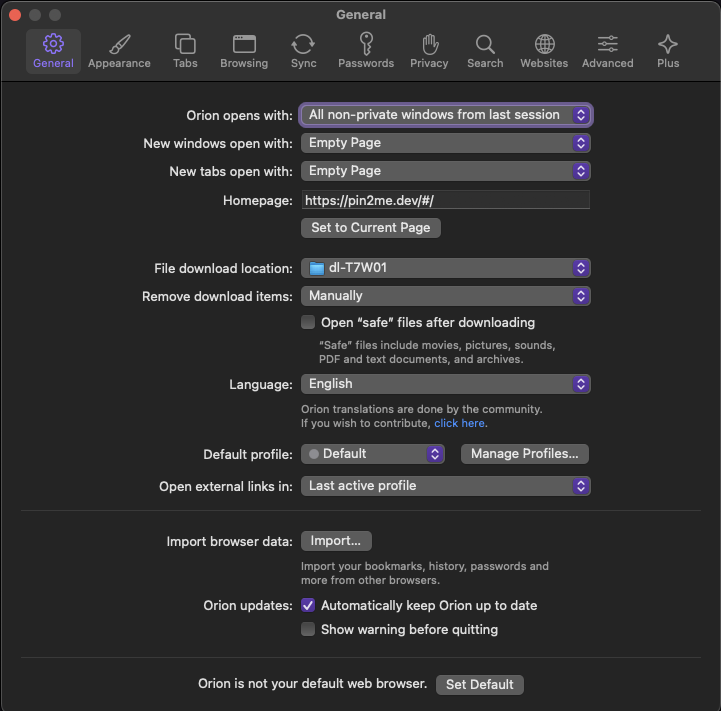
Task: Open the File download location dropdown
Action: pyautogui.click(x=446, y=268)
